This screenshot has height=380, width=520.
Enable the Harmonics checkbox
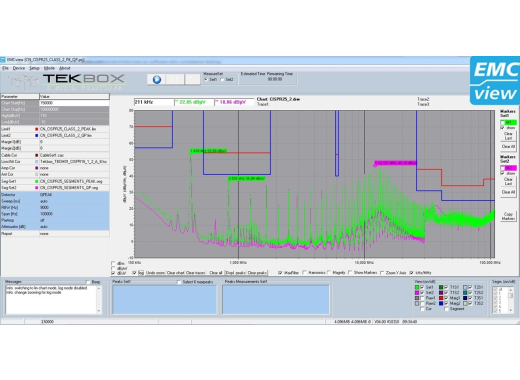[x=304, y=273]
